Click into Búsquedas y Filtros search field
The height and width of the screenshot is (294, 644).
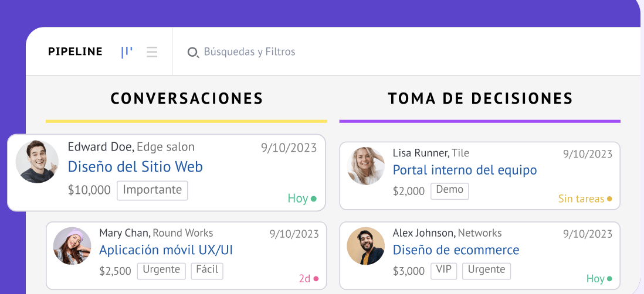tap(250, 52)
